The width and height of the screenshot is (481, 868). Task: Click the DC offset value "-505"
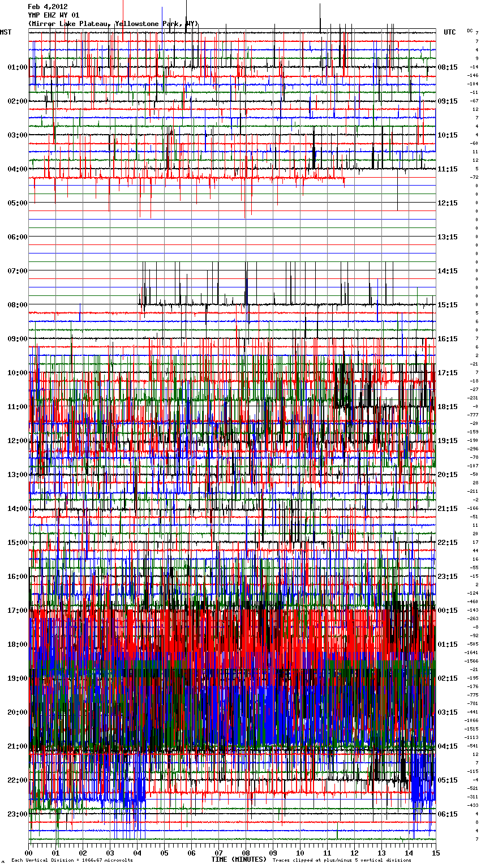pos(473,644)
